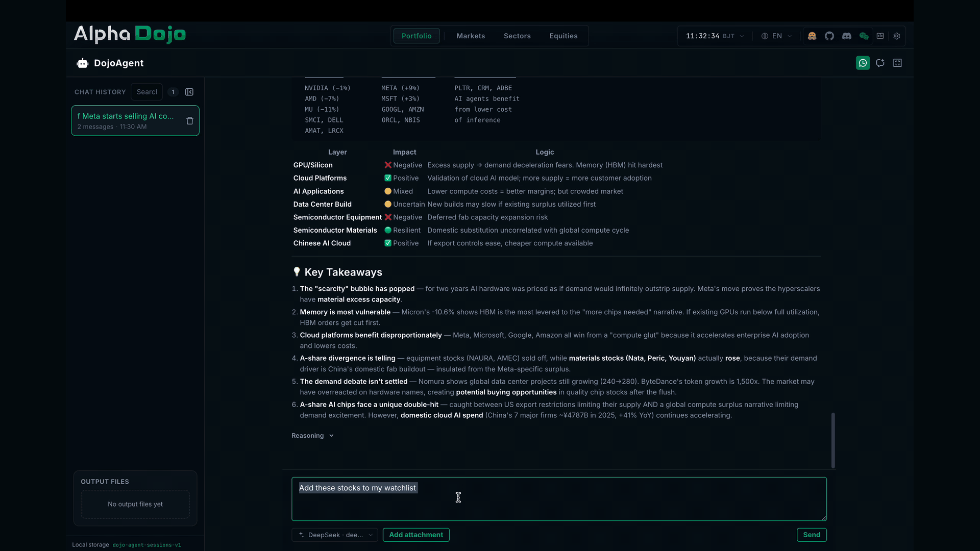980x551 pixels.
Task: Click the DojoAgent robot icon
Action: 82,63
